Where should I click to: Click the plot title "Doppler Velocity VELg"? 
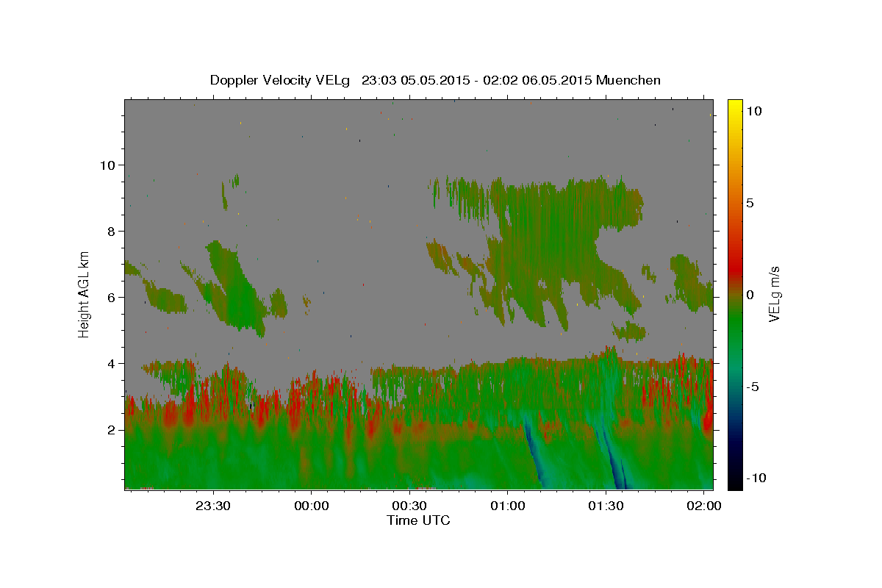282,80
